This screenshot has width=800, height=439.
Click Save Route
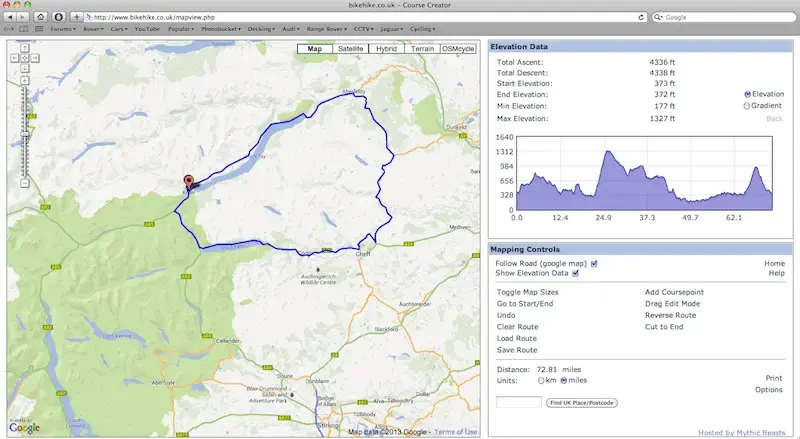(x=517, y=350)
